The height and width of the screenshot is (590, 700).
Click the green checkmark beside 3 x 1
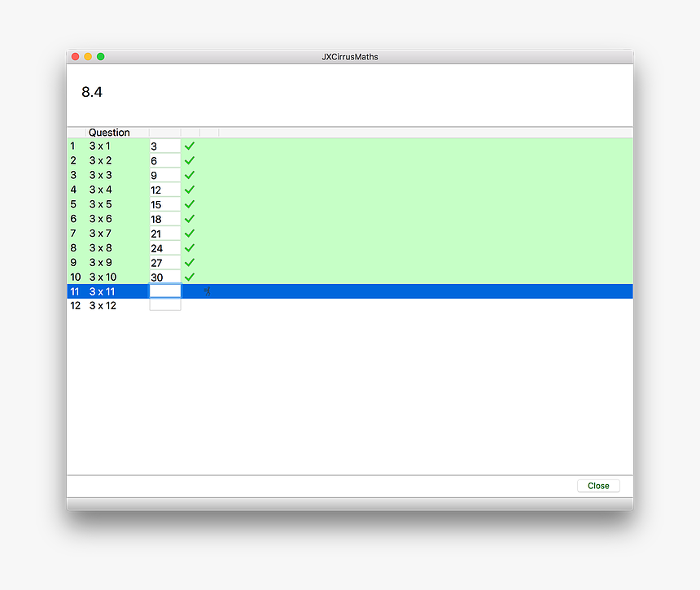point(189,146)
